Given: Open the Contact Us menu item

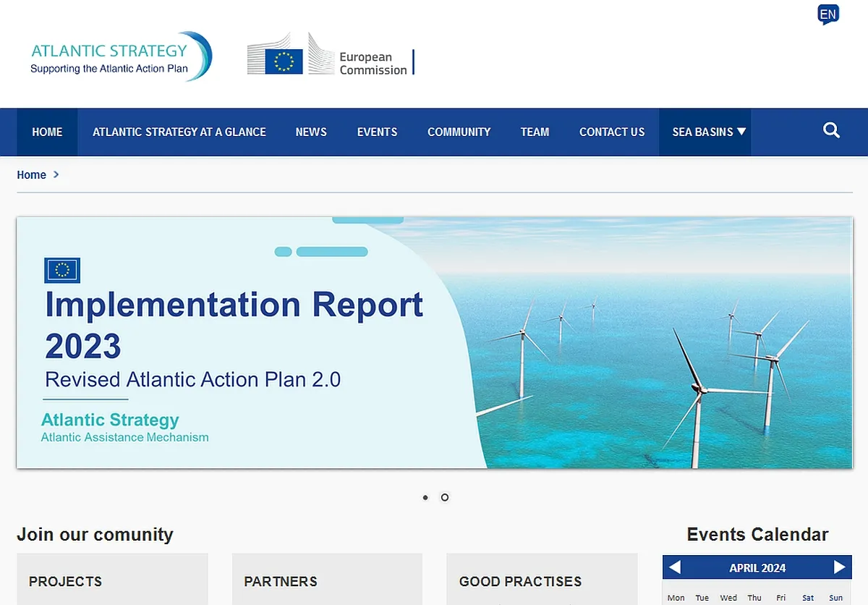Looking at the screenshot, I should pos(612,132).
